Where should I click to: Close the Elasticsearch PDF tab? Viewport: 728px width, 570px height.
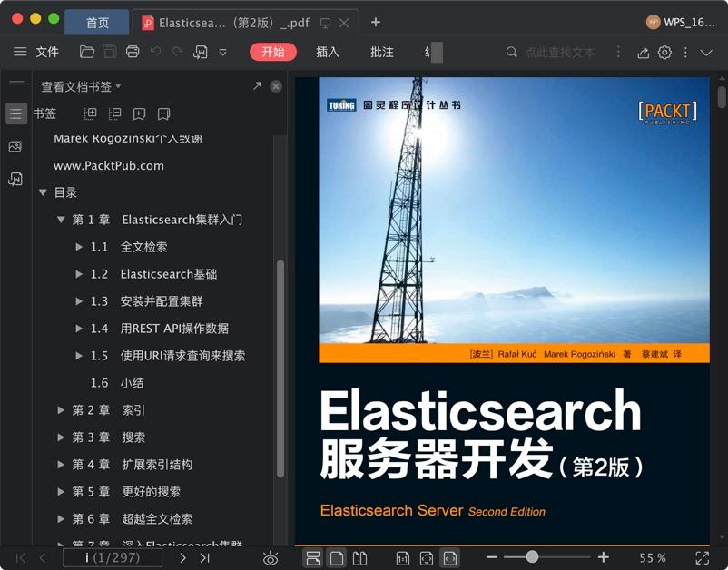(344, 23)
